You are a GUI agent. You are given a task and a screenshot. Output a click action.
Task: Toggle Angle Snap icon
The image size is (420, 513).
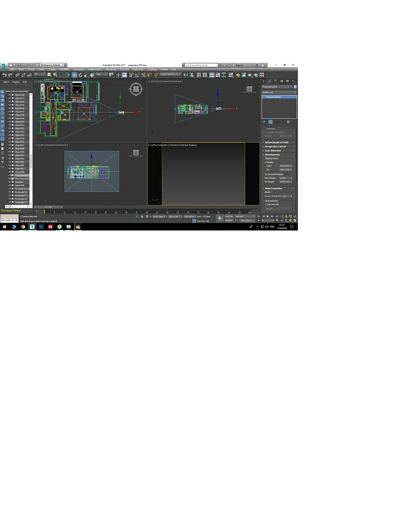click(137, 75)
